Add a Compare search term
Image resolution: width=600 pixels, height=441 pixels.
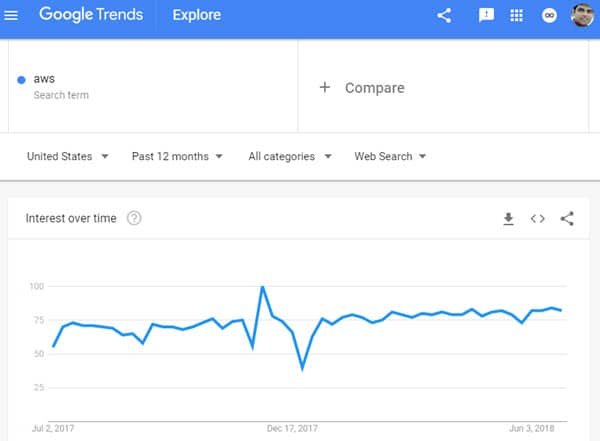[362, 88]
